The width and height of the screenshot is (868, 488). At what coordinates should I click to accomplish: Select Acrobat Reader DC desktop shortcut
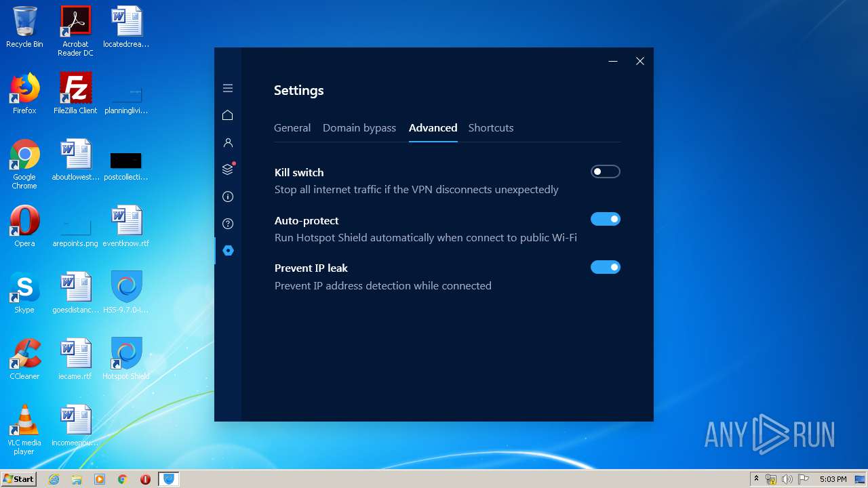pos(75,31)
